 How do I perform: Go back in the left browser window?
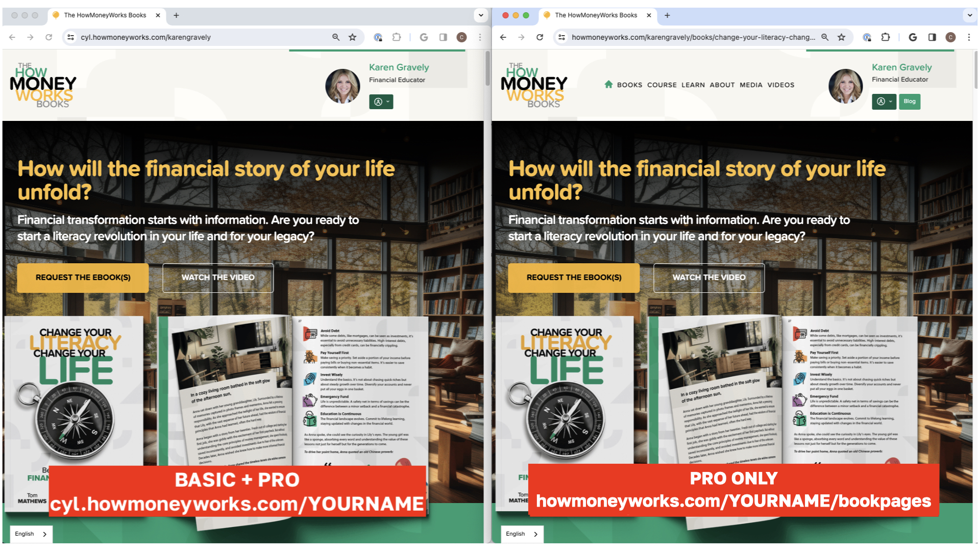pos(12,37)
